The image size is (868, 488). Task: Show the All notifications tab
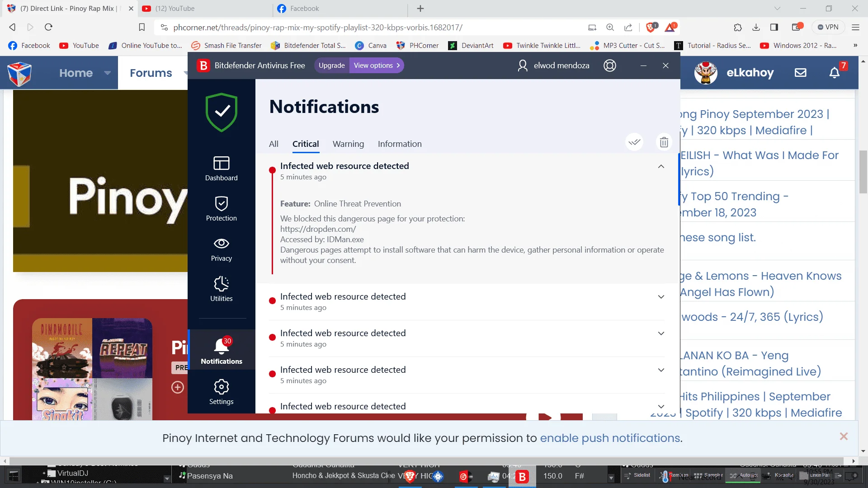coord(274,144)
